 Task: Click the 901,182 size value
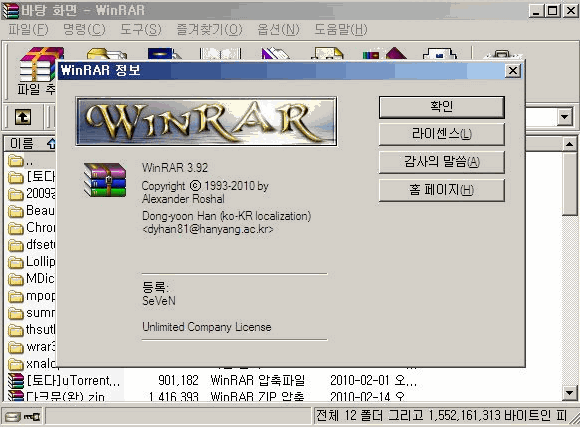(x=178, y=380)
